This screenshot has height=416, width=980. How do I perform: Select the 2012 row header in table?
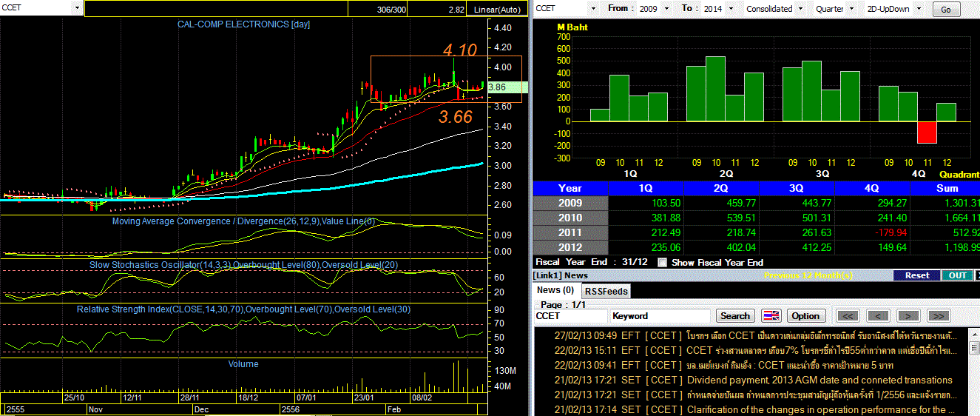(x=570, y=247)
